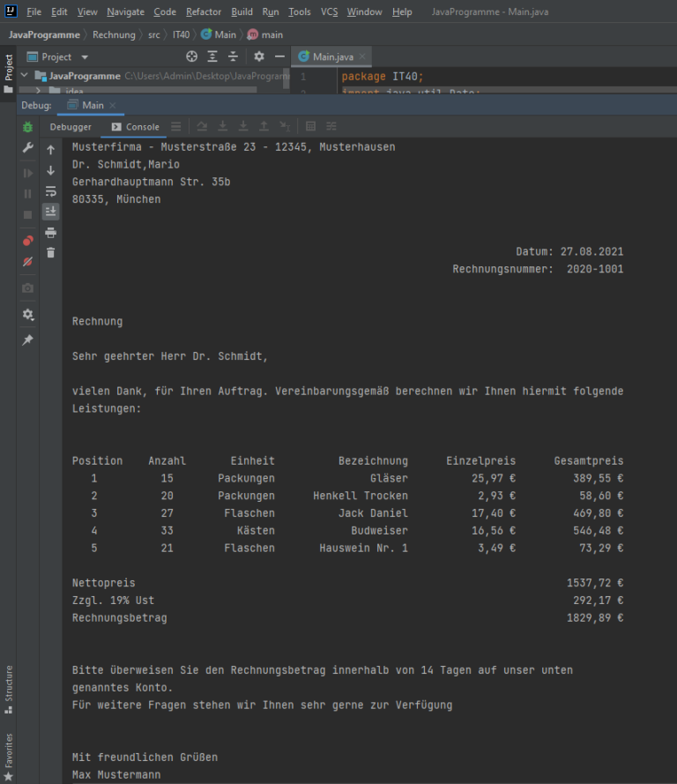Click Collapse All icon in Project panel
Image resolution: width=677 pixels, height=784 pixels.
pyautogui.click(x=233, y=56)
